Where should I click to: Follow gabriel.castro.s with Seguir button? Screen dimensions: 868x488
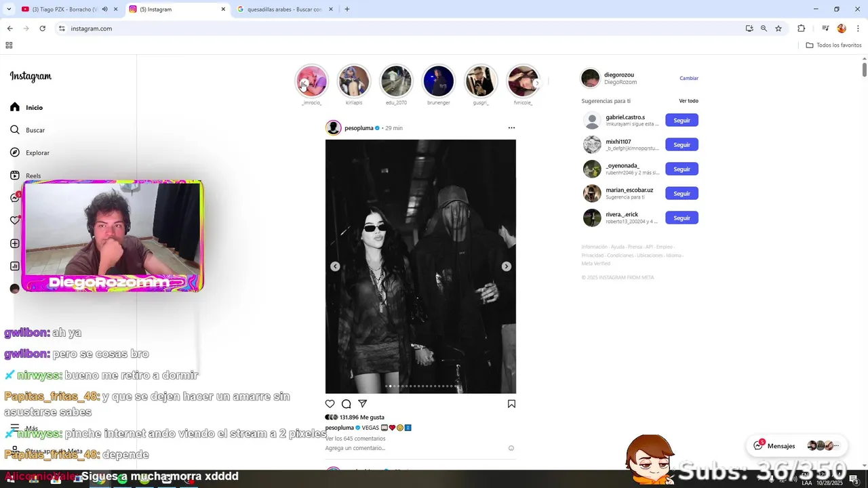click(x=682, y=120)
